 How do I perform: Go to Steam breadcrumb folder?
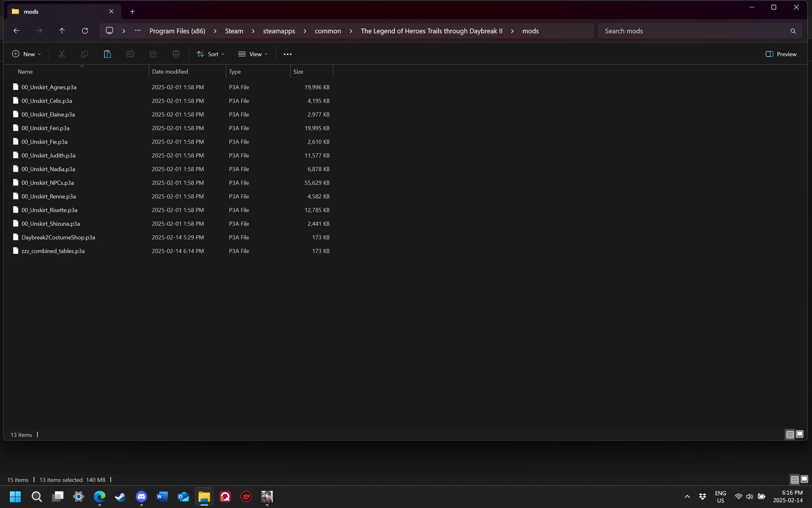pos(234,31)
